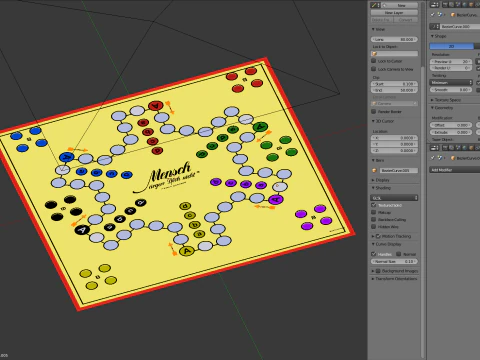The width and height of the screenshot is (480, 360).
Task: Click the object icon next to BezierCurve.001 name
Action: tap(374, 170)
